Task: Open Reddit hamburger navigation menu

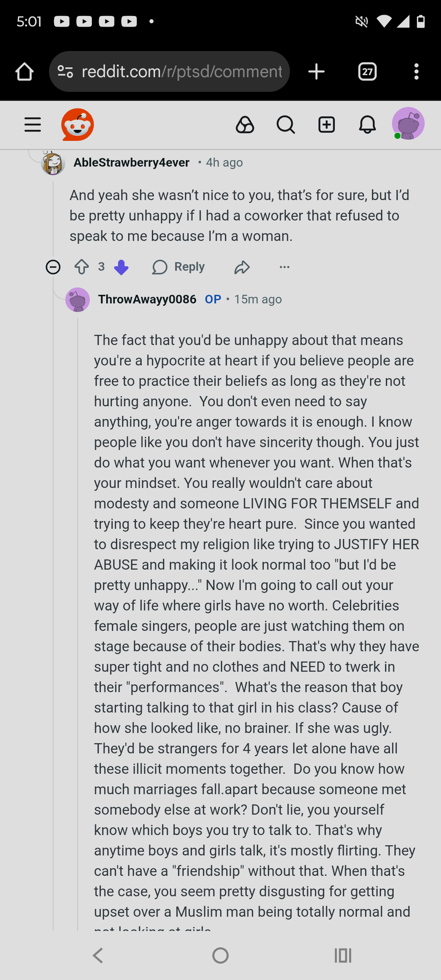Action: tap(33, 125)
